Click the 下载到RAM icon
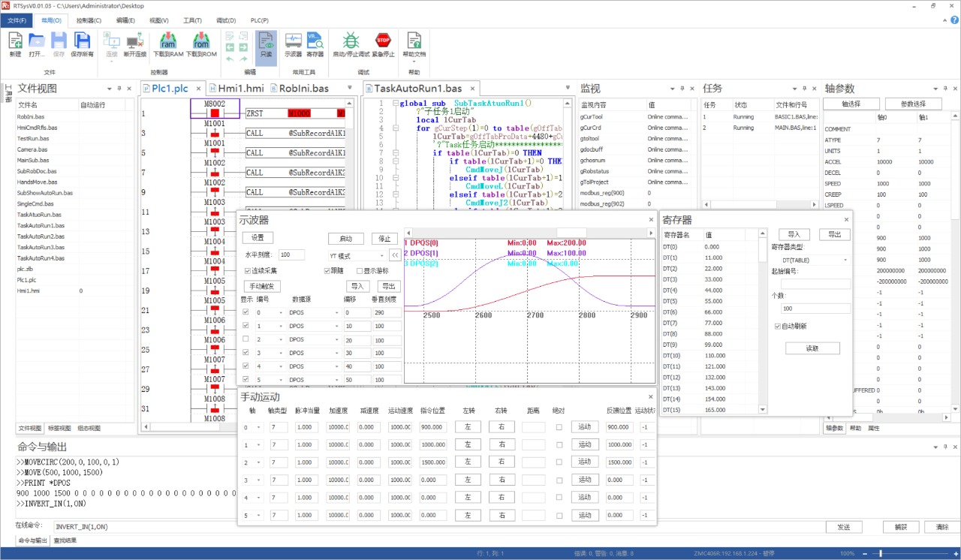The height and width of the screenshot is (560, 961). [x=168, y=41]
